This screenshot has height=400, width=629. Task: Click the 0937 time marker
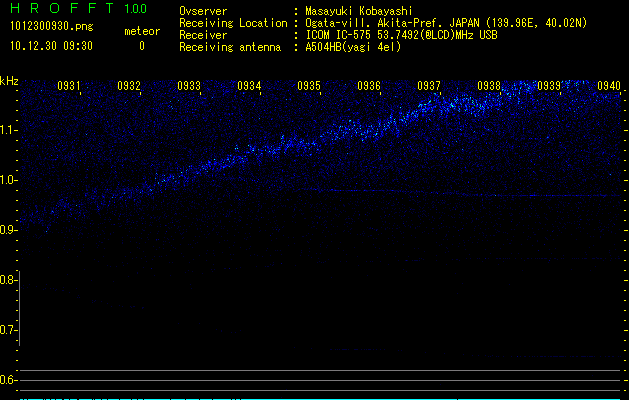tap(429, 85)
